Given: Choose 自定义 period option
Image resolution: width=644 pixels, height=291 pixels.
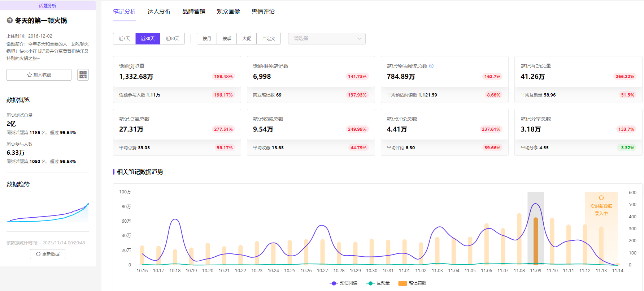Looking at the screenshot, I should pyautogui.click(x=269, y=39).
